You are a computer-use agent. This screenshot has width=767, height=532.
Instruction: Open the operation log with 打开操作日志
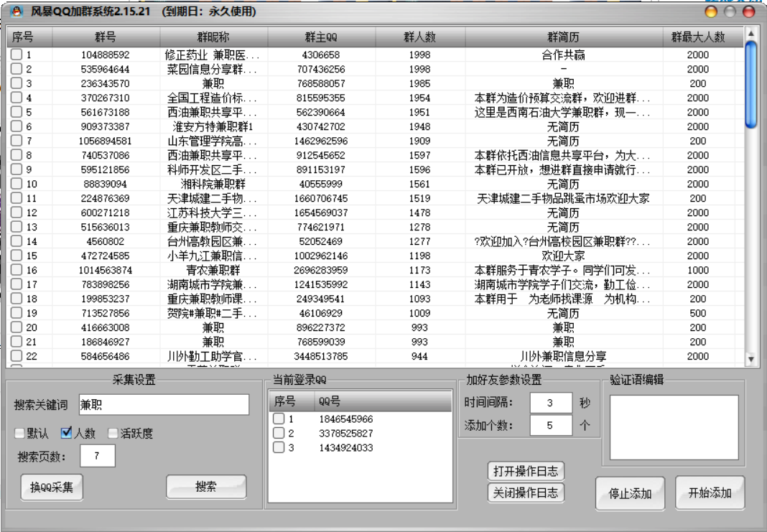(526, 471)
